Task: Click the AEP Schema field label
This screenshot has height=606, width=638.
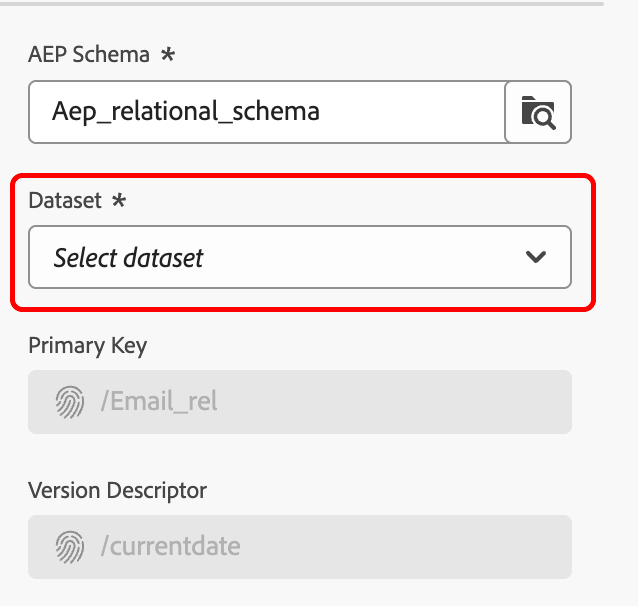Action: click(x=88, y=56)
